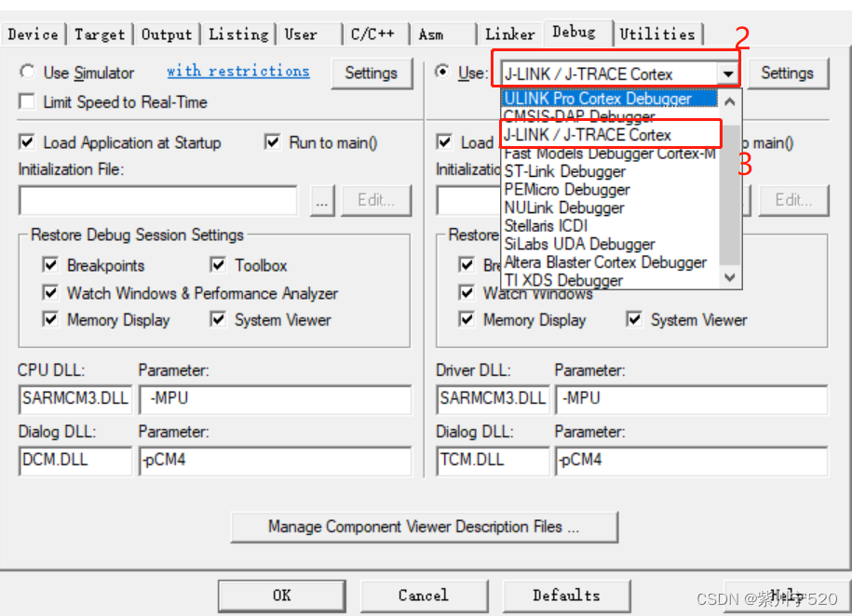
Task: Toggle simulator Run to main() checkbox
Action: (x=273, y=142)
